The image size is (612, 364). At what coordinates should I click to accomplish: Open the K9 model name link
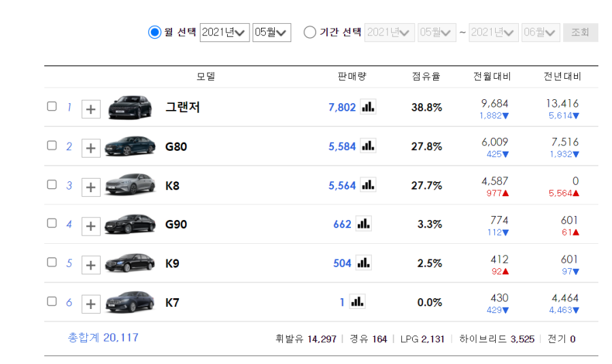point(172,264)
